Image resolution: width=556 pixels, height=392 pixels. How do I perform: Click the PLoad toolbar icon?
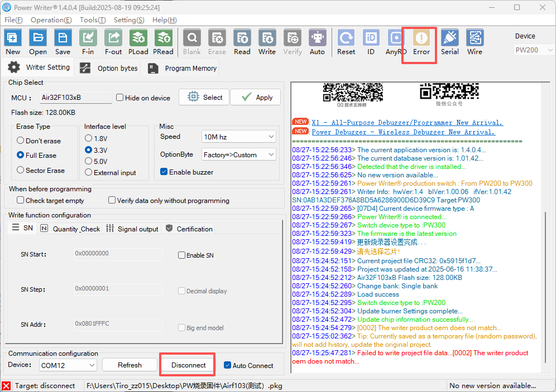(x=138, y=42)
